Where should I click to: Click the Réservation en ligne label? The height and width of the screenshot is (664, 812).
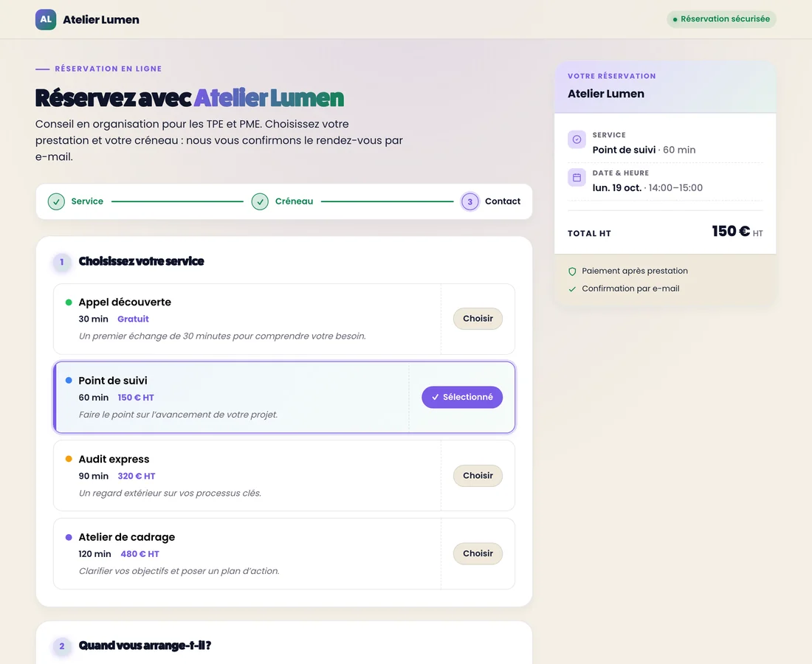(x=109, y=69)
